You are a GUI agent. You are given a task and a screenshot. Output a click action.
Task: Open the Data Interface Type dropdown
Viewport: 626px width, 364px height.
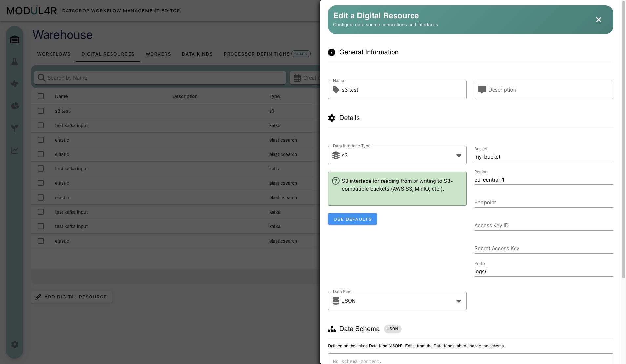[397, 155]
